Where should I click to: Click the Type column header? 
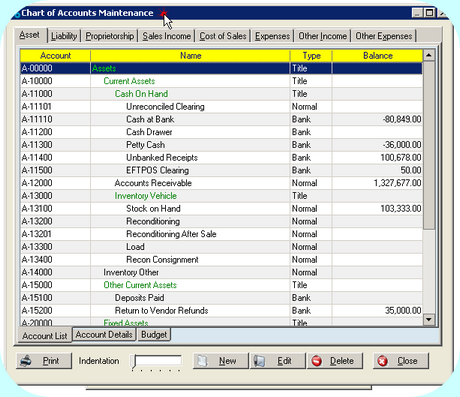point(311,56)
